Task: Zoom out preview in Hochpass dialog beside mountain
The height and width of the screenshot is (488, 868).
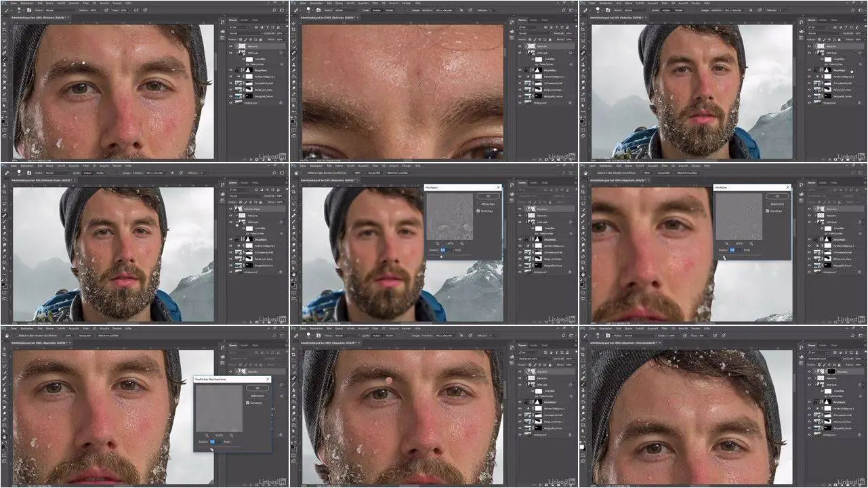Action: 438,243
